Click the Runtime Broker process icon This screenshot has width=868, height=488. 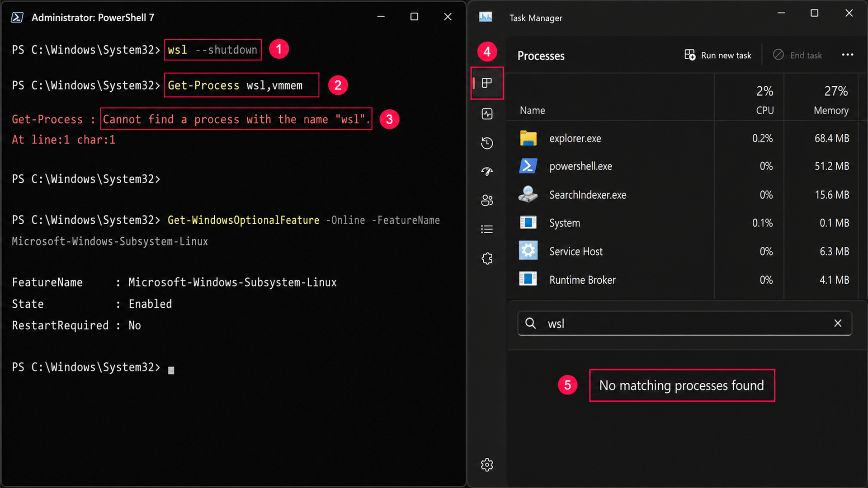pyautogui.click(x=528, y=279)
